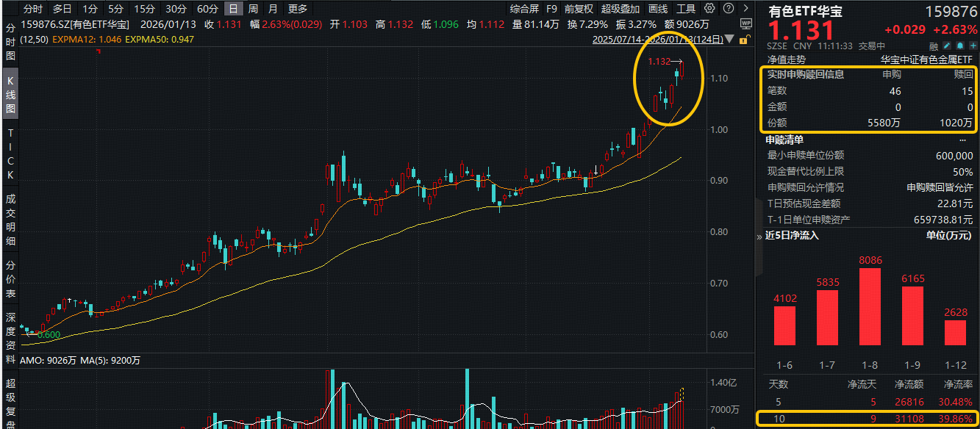Open the 分时图 view from the left sidebar

[9, 40]
